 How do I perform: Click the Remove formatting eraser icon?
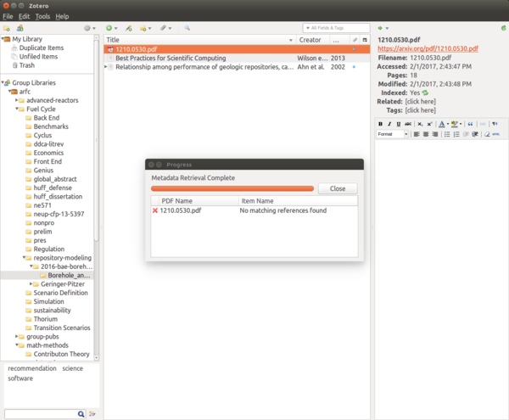click(x=487, y=134)
